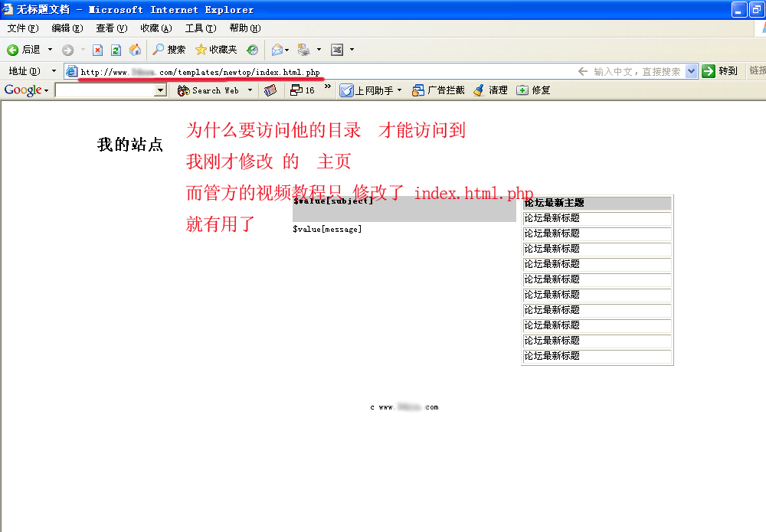Click the IE window title icon
Image resolution: width=766 pixels, height=532 pixels.
(7, 8)
